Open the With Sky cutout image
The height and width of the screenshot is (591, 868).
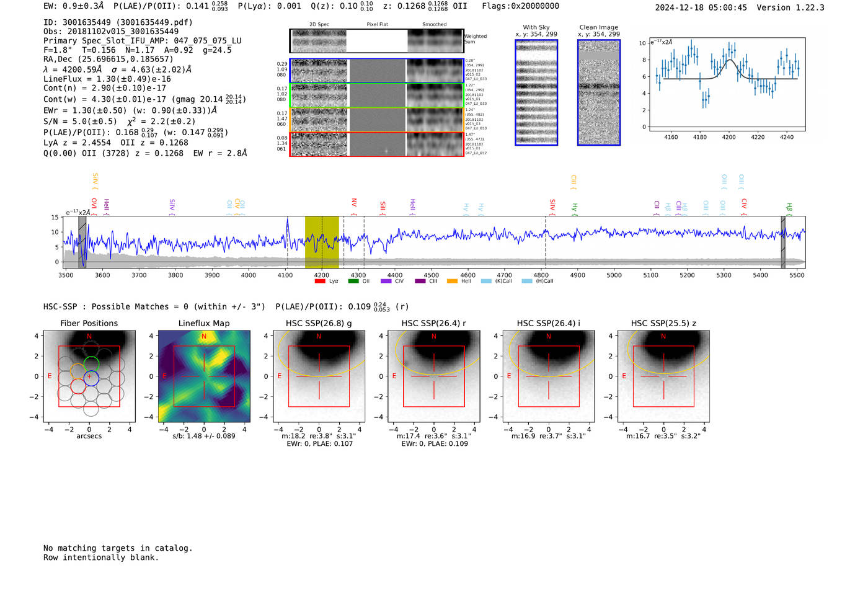(x=536, y=92)
